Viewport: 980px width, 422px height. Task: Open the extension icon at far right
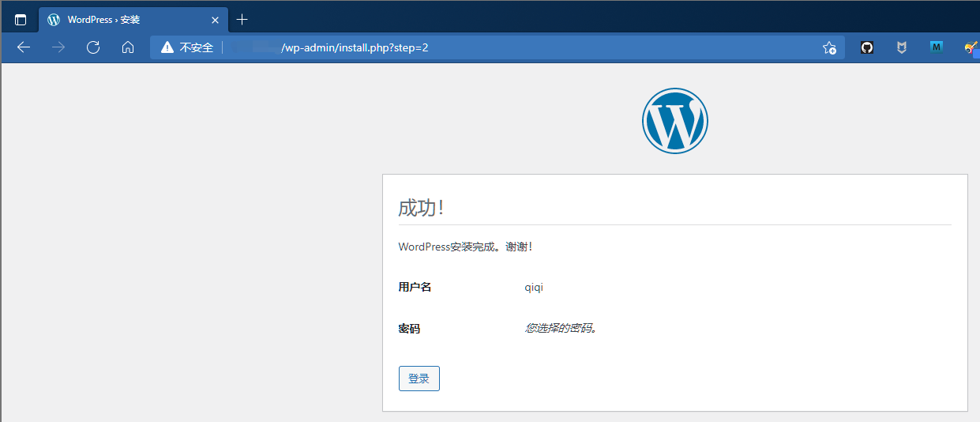pos(971,47)
